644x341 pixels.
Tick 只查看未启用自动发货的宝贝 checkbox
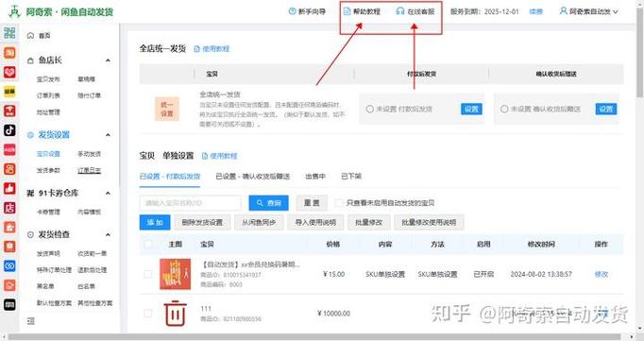[339, 203]
